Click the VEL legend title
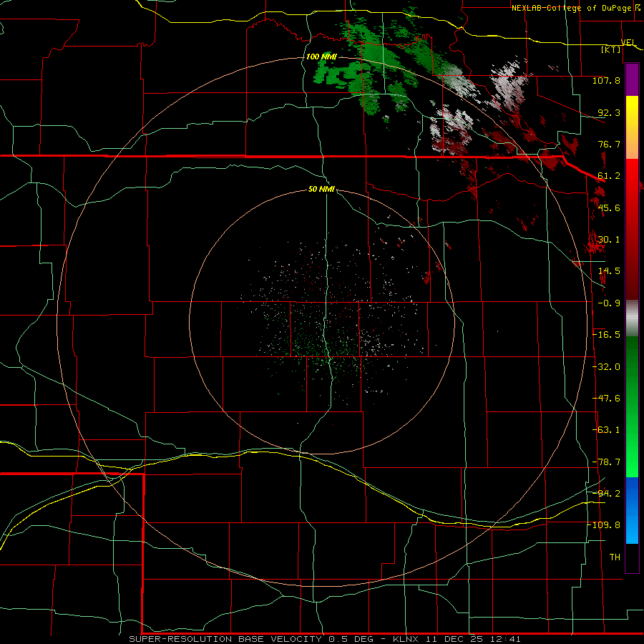Viewport: 644px width, 644px height. (628, 42)
